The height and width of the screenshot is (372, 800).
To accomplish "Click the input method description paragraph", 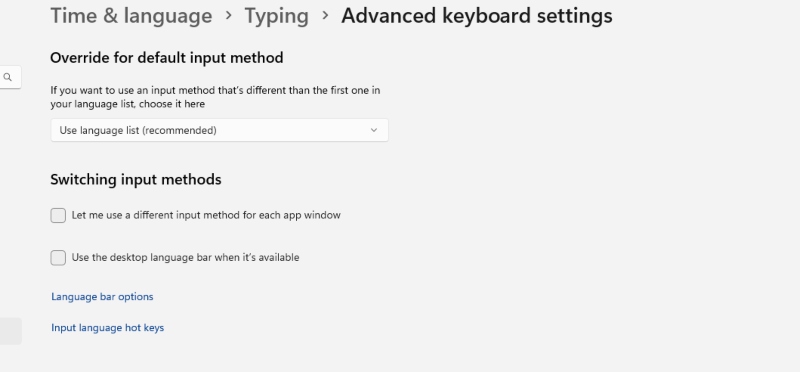I will click(215, 97).
